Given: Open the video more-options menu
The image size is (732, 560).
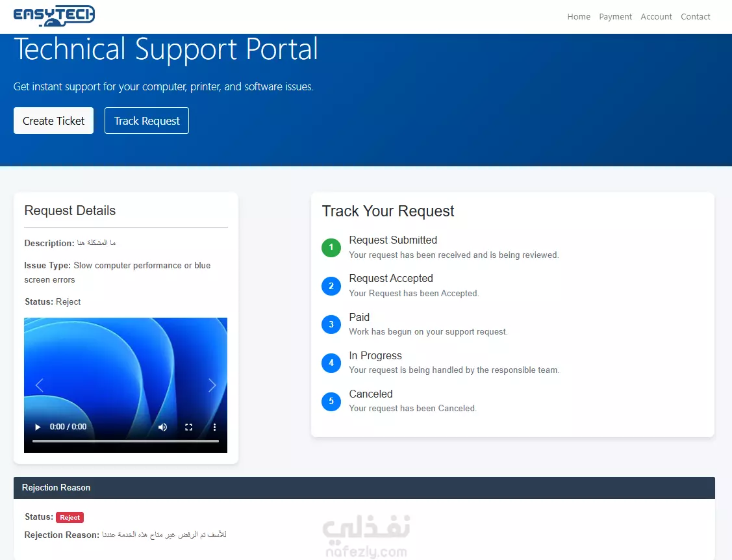Looking at the screenshot, I should point(215,427).
